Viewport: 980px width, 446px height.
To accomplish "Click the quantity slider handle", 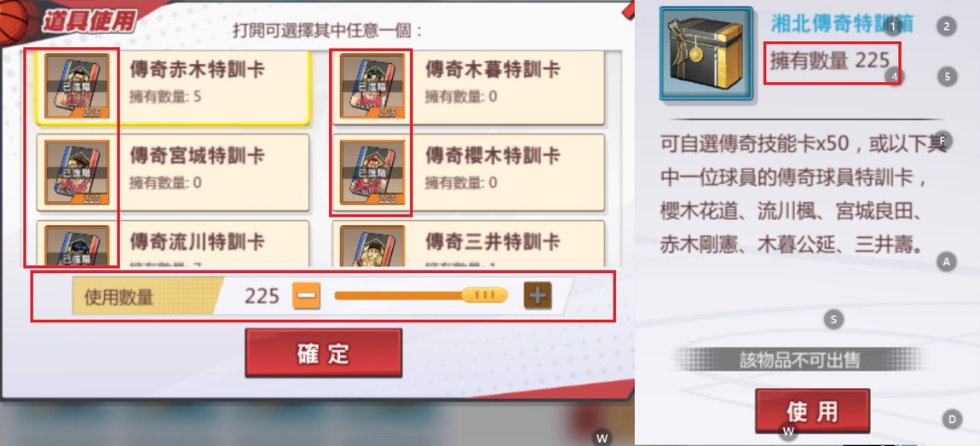I will (x=484, y=295).
